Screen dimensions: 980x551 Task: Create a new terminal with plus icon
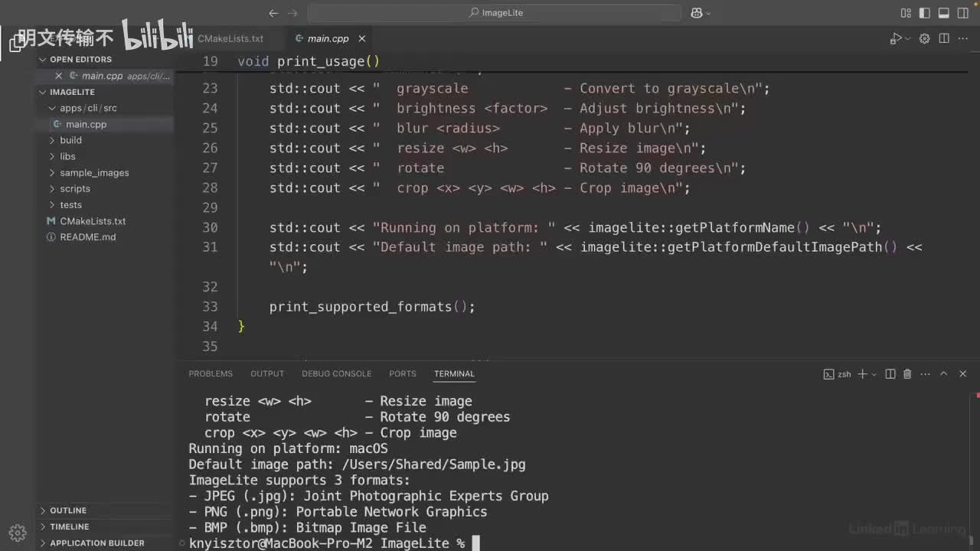click(862, 374)
